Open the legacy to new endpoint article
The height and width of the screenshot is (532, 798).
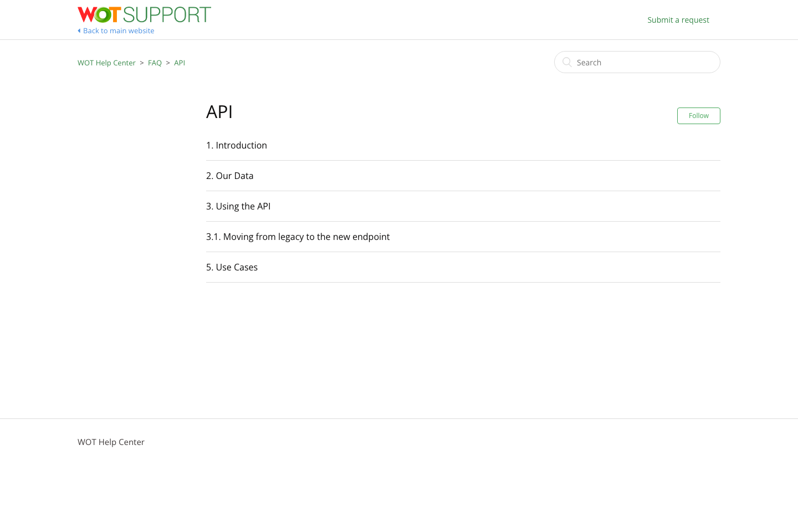(298, 237)
